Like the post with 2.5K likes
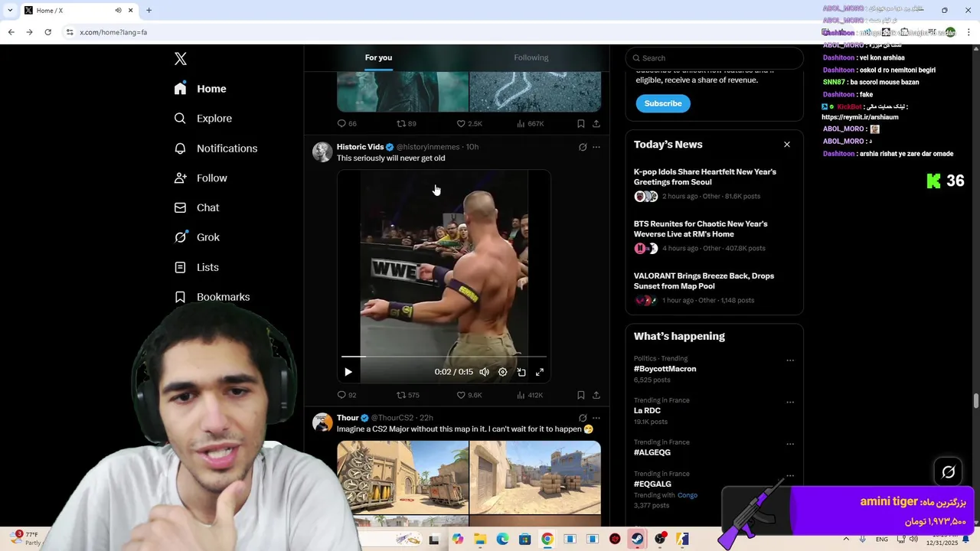980x551 pixels. tap(469, 124)
